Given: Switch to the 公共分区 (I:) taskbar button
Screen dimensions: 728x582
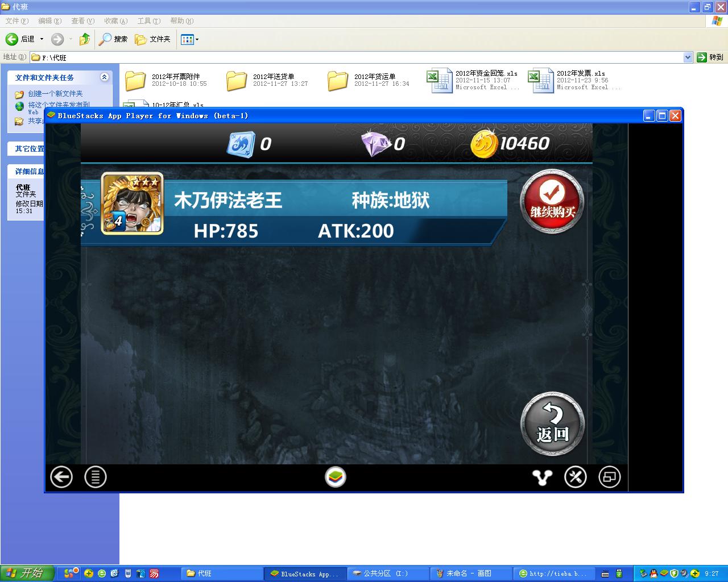Looking at the screenshot, I should tap(388, 573).
